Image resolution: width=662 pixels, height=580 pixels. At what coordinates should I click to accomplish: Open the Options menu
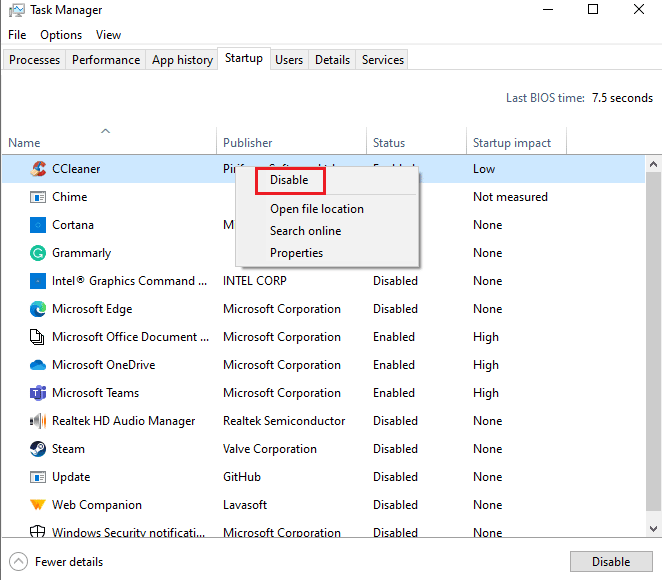point(61,35)
